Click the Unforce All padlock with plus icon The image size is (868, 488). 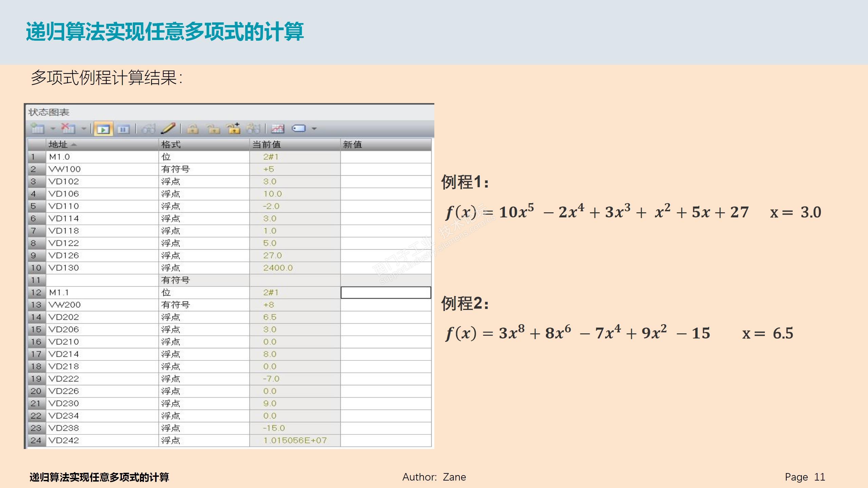pyautogui.click(x=233, y=129)
